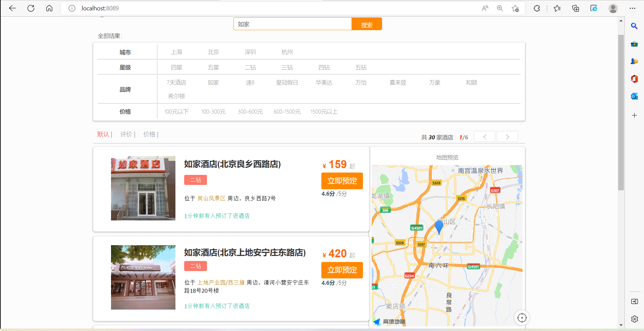Filter by brand 7天酒店

(176, 82)
